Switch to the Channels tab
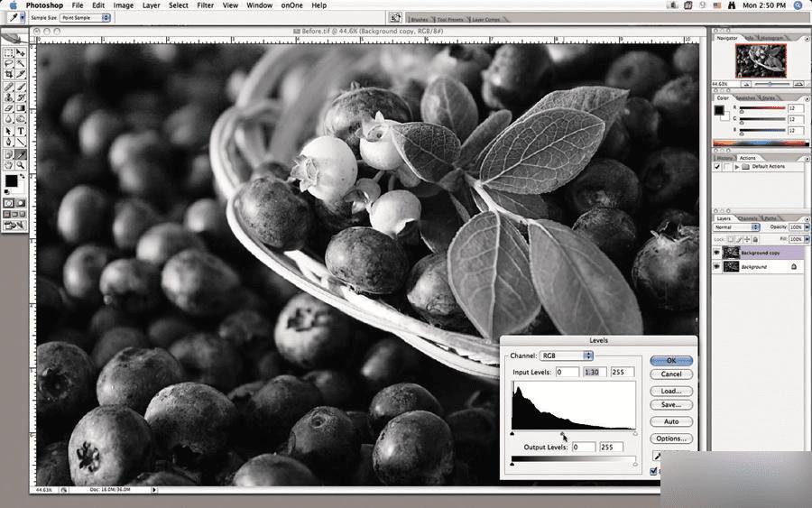 pos(748,218)
